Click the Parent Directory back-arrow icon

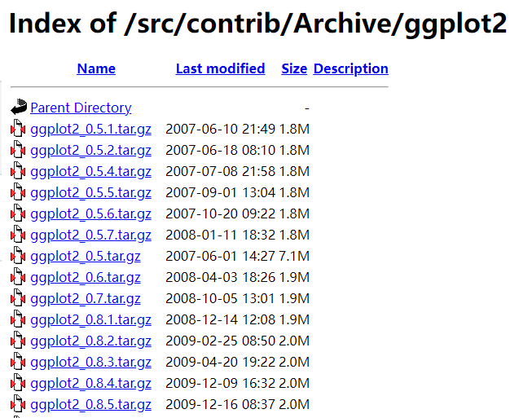pos(19,108)
